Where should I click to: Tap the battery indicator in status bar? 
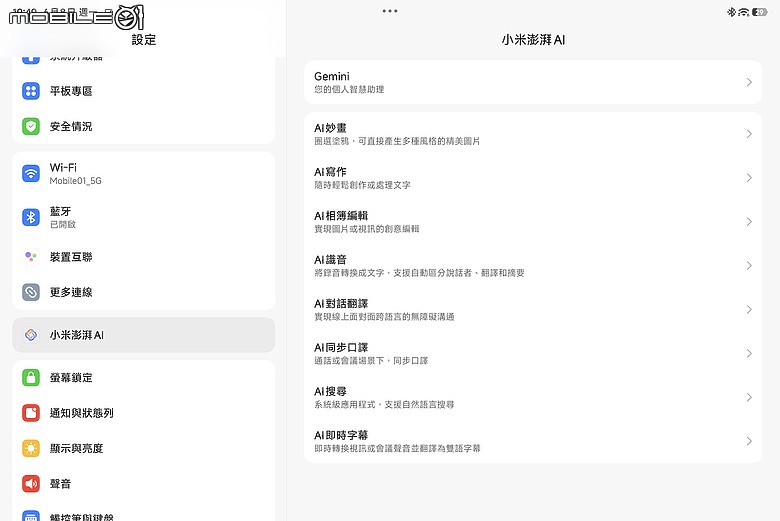point(759,12)
